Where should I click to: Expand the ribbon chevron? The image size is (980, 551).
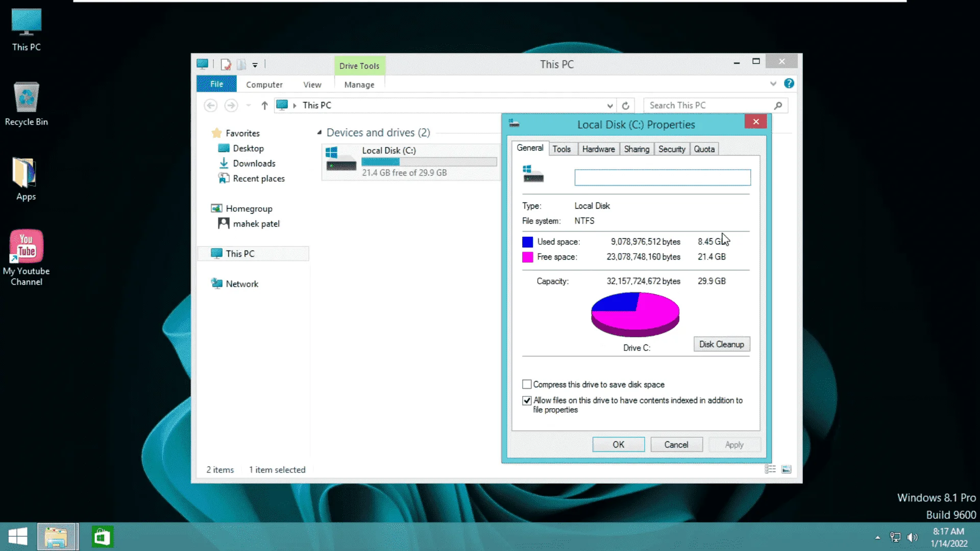[773, 84]
